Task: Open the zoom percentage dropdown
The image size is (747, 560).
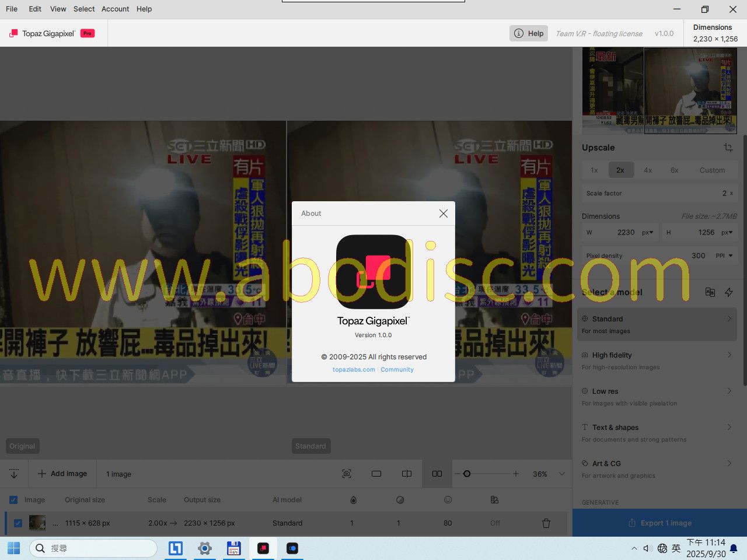Action: [562, 474]
